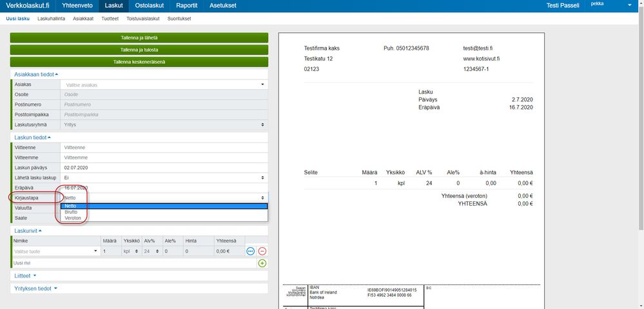Screen dimensions: 644x309
Task: Click Eräpäivä due date field
Action: pyautogui.click(x=164, y=188)
